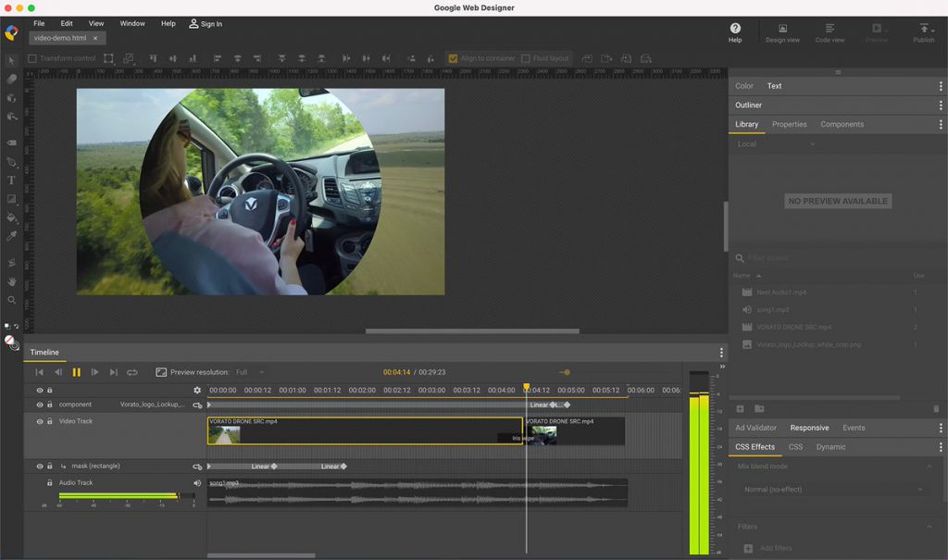Jump to timeline start
Image resolution: width=948 pixels, height=560 pixels.
pos(39,372)
